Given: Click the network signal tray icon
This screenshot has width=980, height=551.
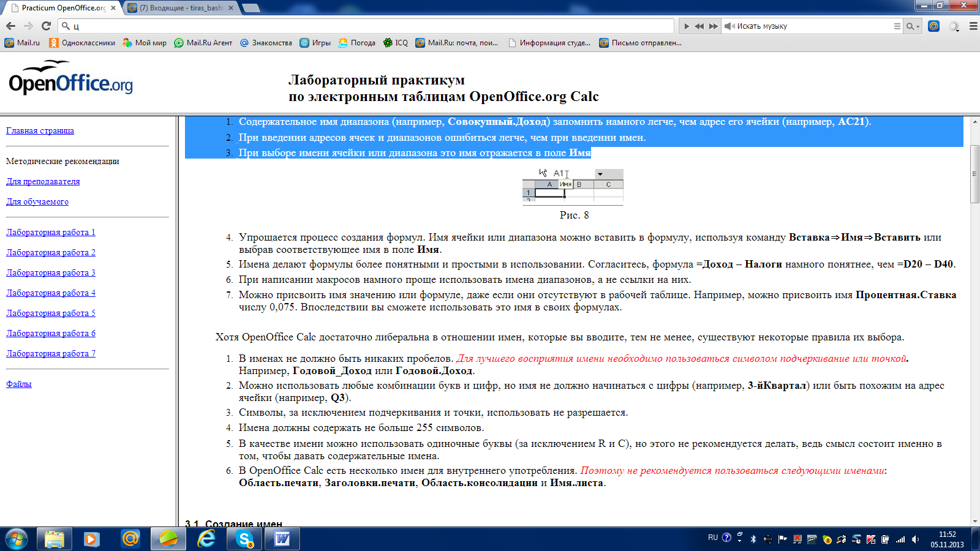Looking at the screenshot, I should click(900, 539).
